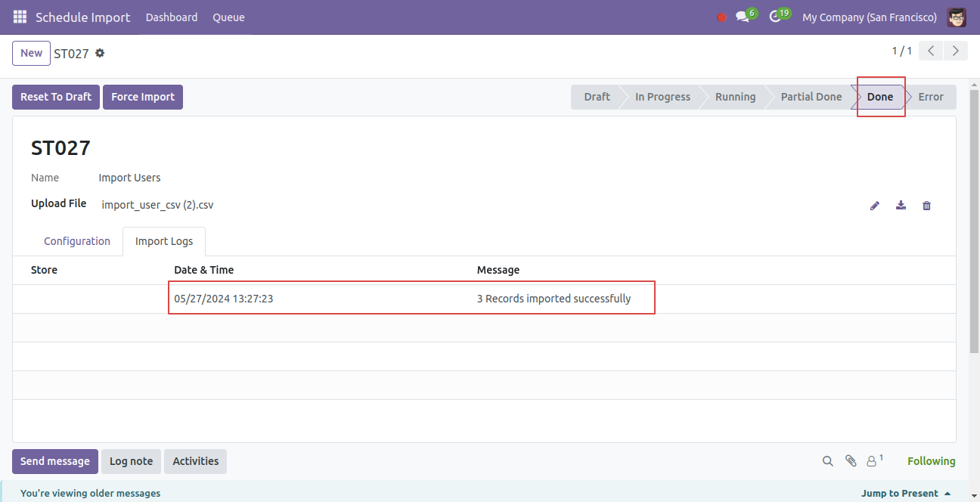980x502 pixels.
Task: Click log date 05/27/2024 13:27:23
Action: coord(224,299)
